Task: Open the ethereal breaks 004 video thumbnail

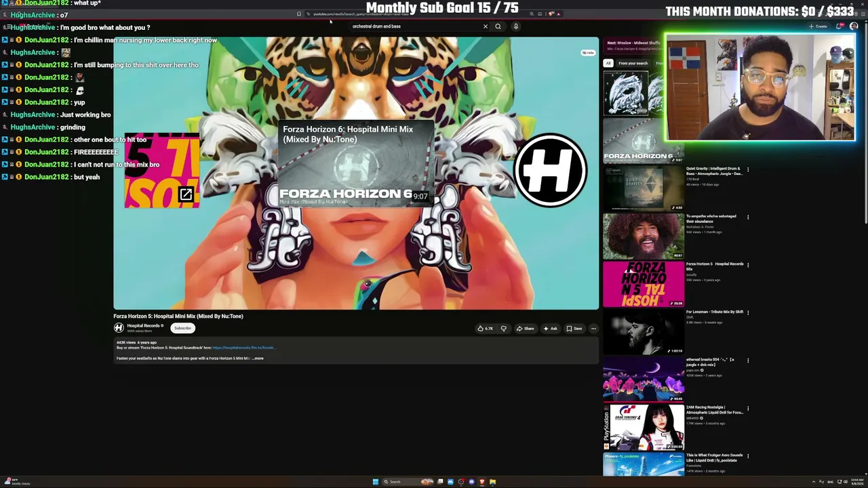Action: tap(644, 380)
